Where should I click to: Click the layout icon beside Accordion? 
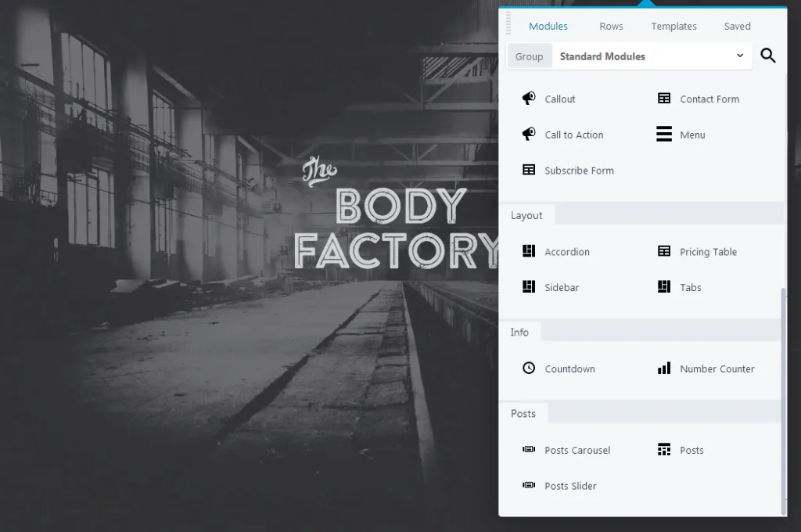(x=529, y=251)
